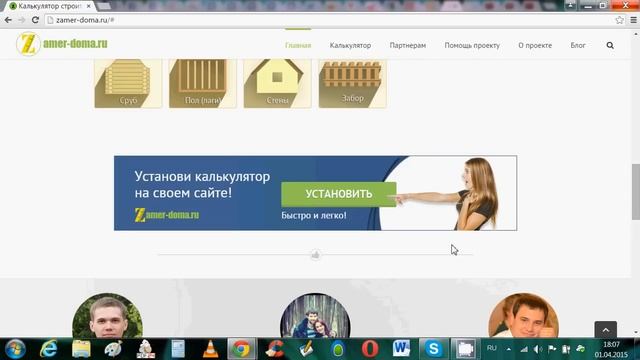Click the right team member photo

pos(524,316)
